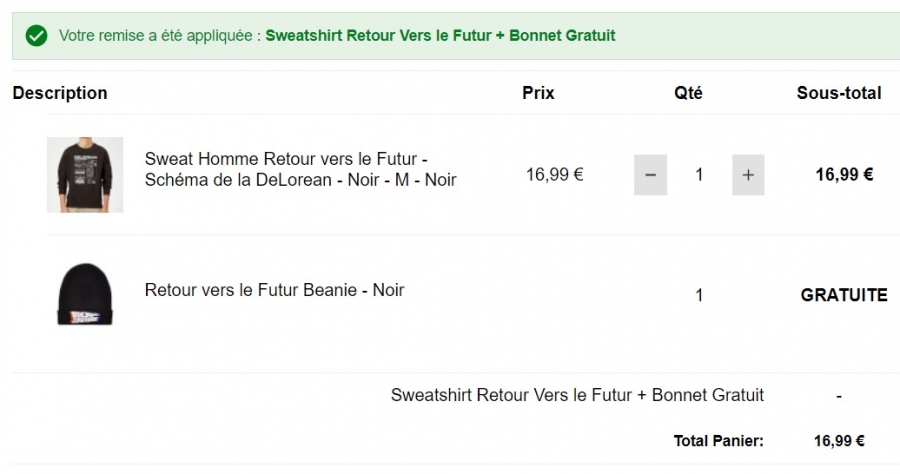Image resolution: width=900 pixels, height=474 pixels.
Task: Open Retour vers le Futur Beanie link
Action: coord(274,290)
